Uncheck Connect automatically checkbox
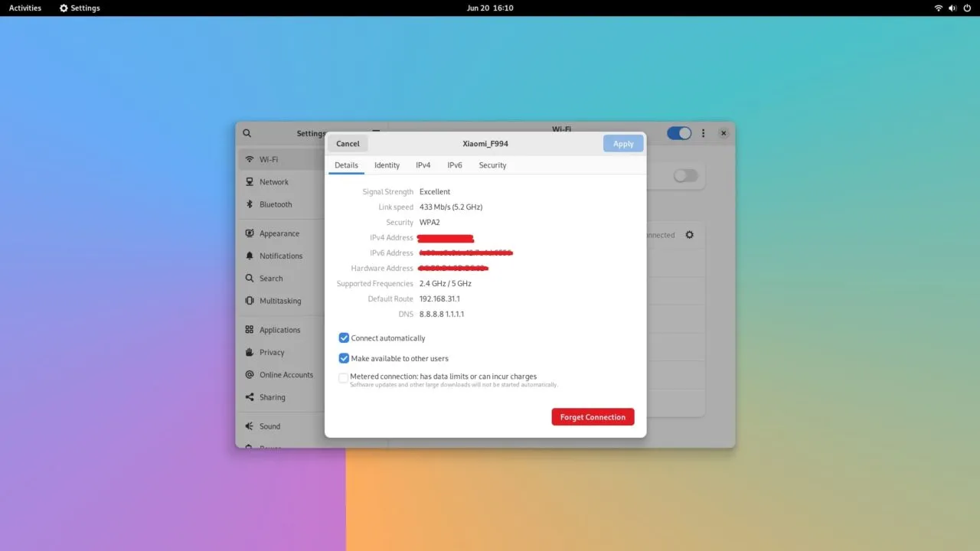 (x=344, y=337)
